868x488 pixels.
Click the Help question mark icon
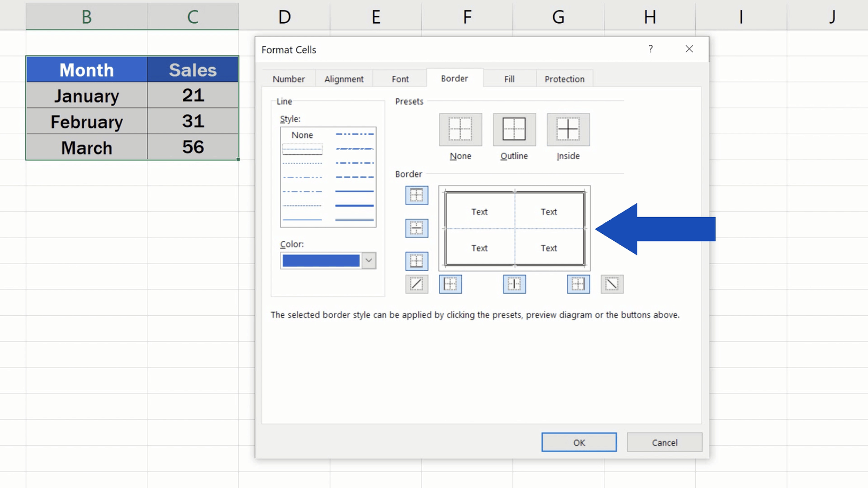pyautogui.click(x=650, y=49)
